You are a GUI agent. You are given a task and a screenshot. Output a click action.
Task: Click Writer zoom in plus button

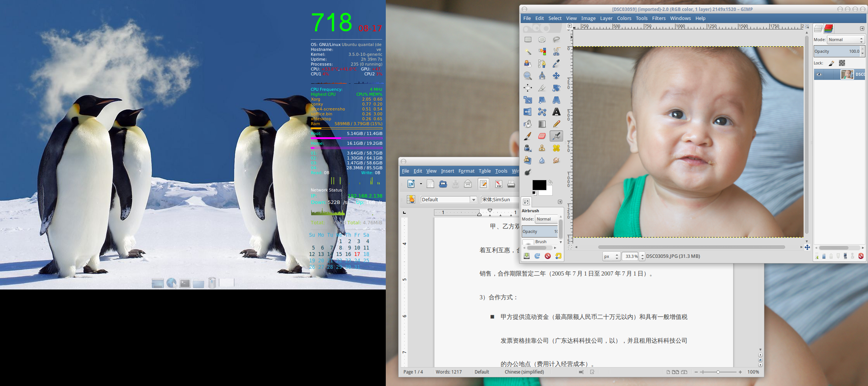[740, 372]
